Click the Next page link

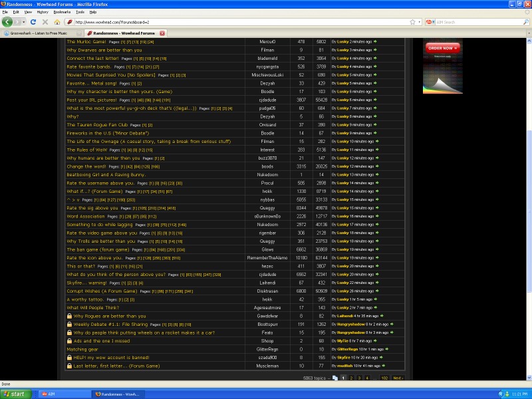point(398,378)
